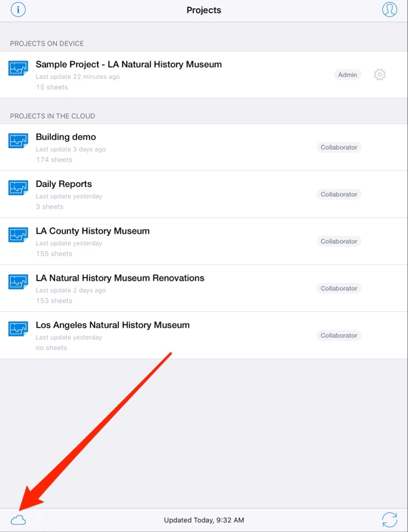Open Sample Project - LA Natural History Museum
The image size is (408, 532).
click(204, 75)
